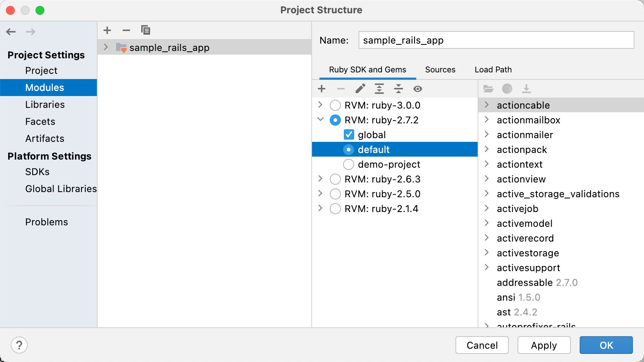The height and width of the screenshot is (362, 644).
Task: Add a new Ruby SDK
Action: [x=322, y=89]
